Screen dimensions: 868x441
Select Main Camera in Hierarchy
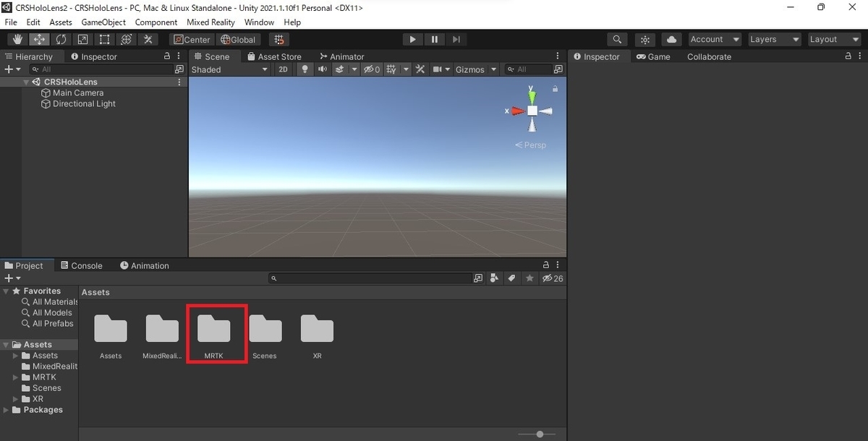[78, 93]
